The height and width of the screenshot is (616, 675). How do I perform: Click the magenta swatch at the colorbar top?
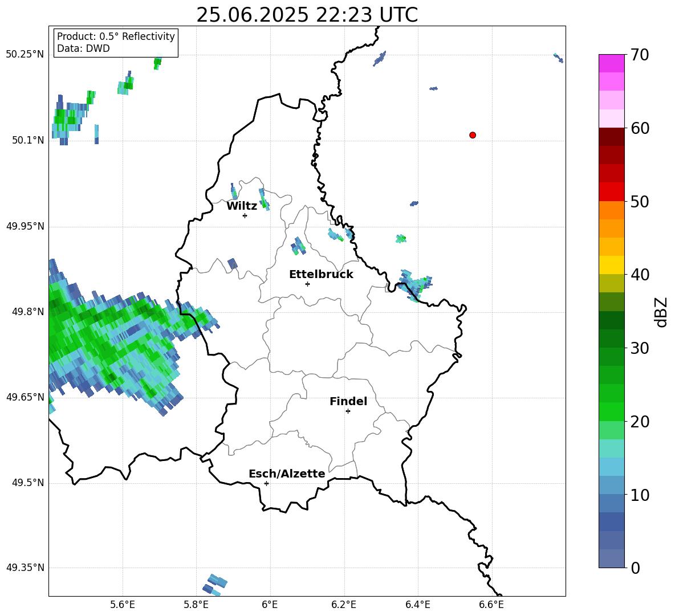point(611,63)
